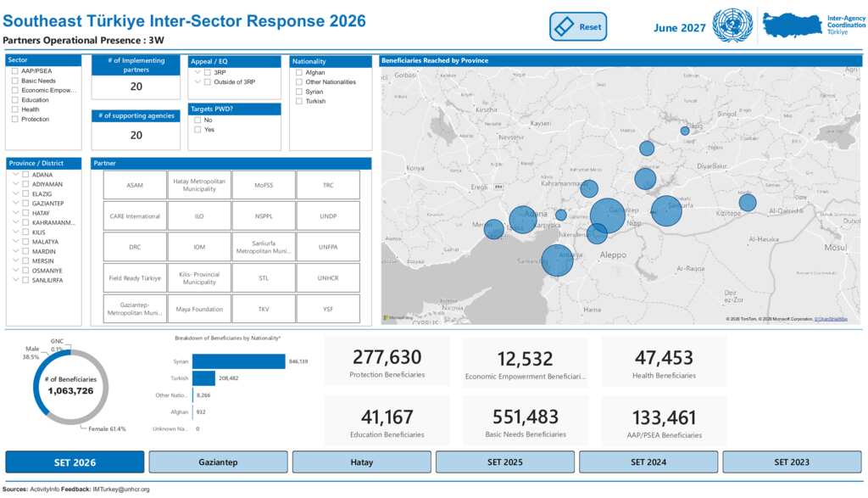868x498 pixels.
Task: Select the Gaziantep bubble on the map
Action: coord(607,215)
